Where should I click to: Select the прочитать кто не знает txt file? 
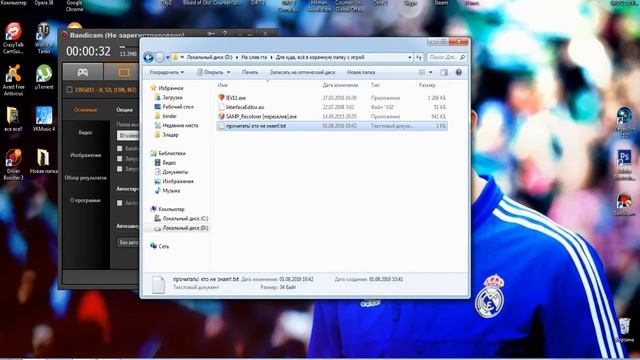point(331,126)
